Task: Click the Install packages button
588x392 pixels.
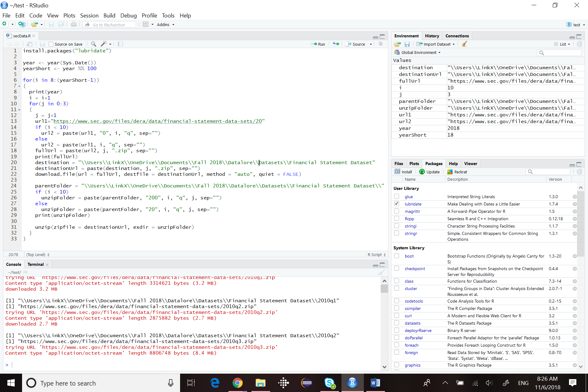Action: tap(403, 172)
